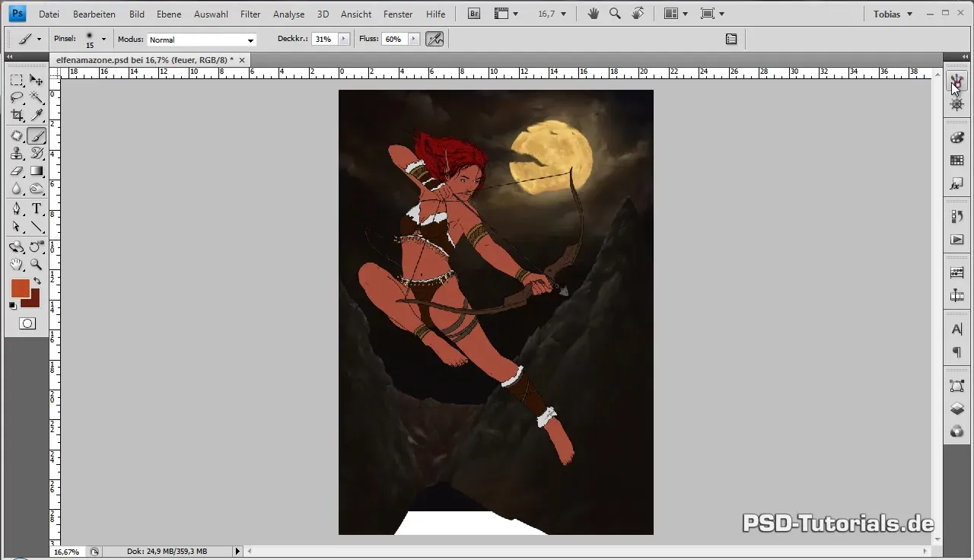The width and height of the screenshot is (974, 560).
Task: Open the foreground color picker
Action: [20, 288]
